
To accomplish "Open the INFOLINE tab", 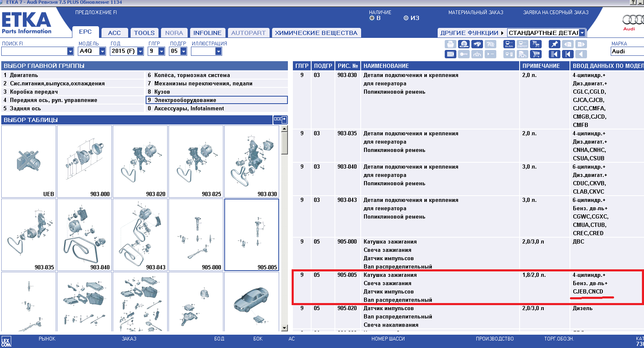I will coord(207,33).
